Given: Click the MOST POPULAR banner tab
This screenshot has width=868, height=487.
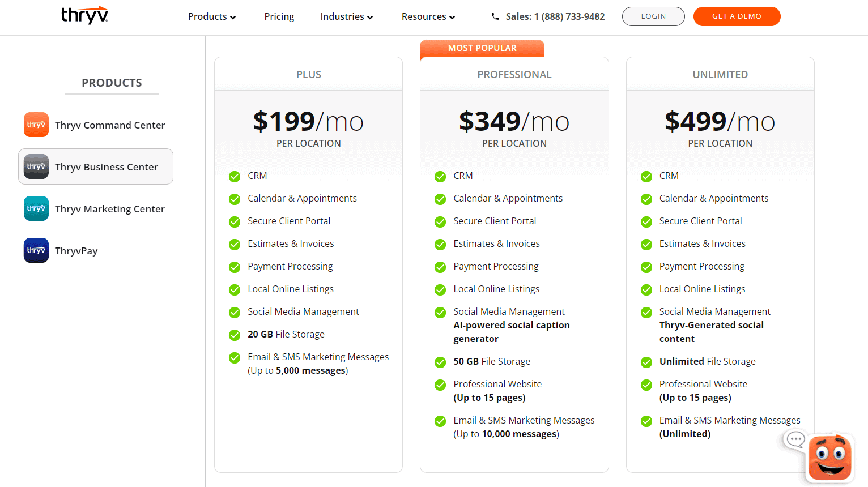Looking at the screenshot, I should point(482,48).
